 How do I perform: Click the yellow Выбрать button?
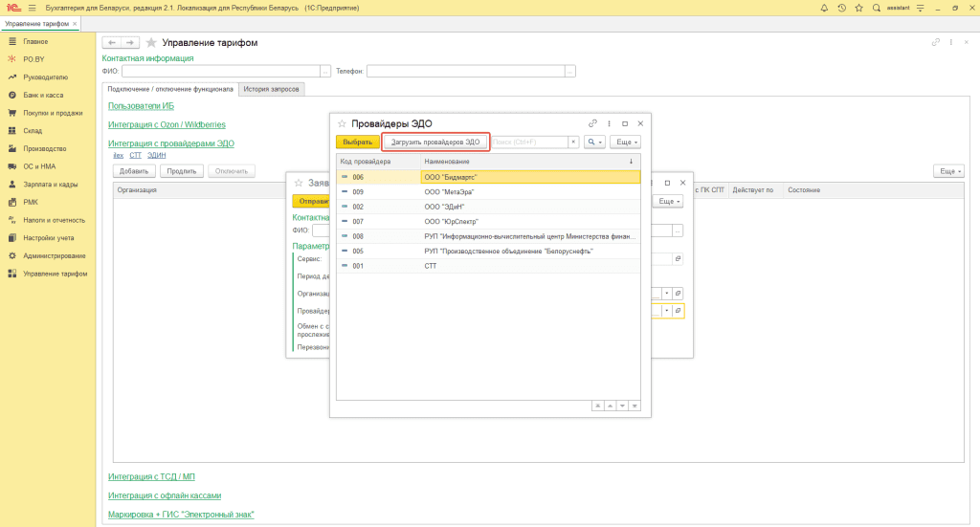[357, 142]
